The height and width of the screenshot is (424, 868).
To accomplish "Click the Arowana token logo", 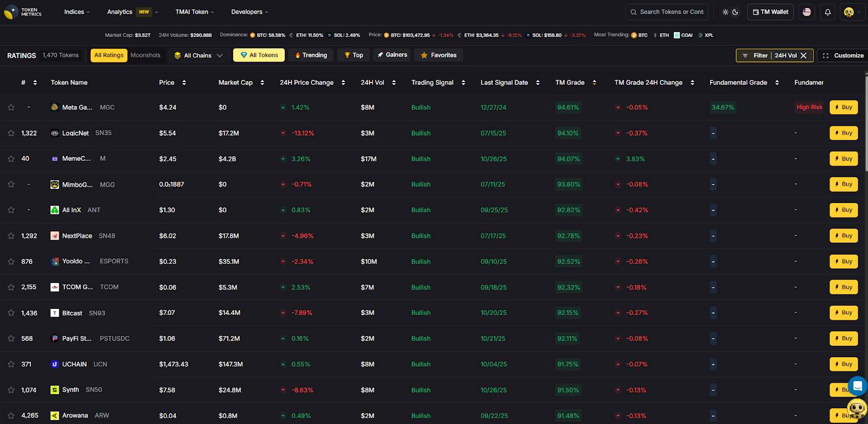I will pos(55,415).
